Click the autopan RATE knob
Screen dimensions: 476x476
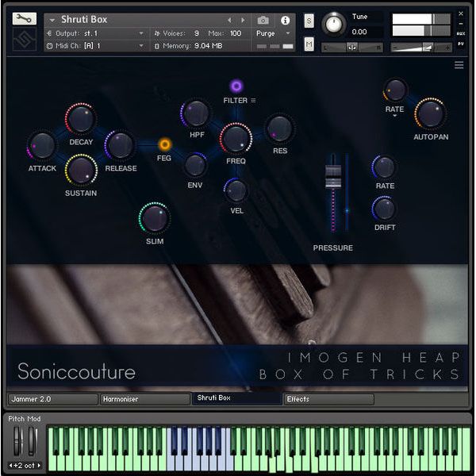395,90
